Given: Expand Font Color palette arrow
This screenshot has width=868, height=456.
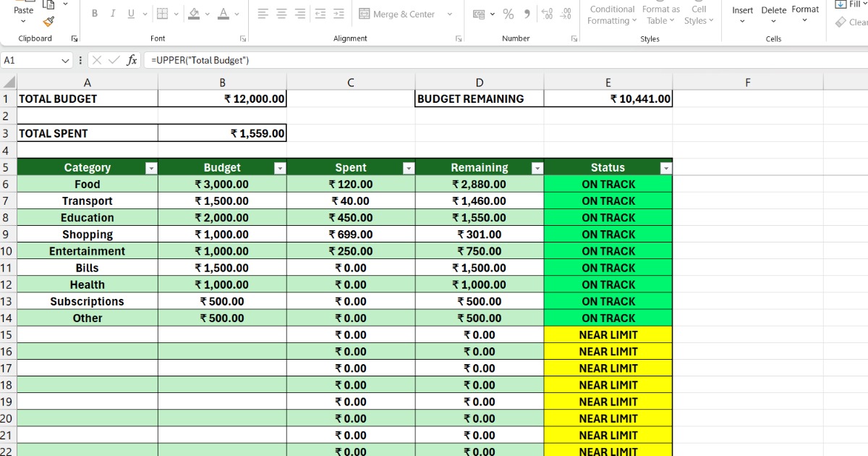Looking at the screenshot, I should pyautogui.click(x=238, y=14).
